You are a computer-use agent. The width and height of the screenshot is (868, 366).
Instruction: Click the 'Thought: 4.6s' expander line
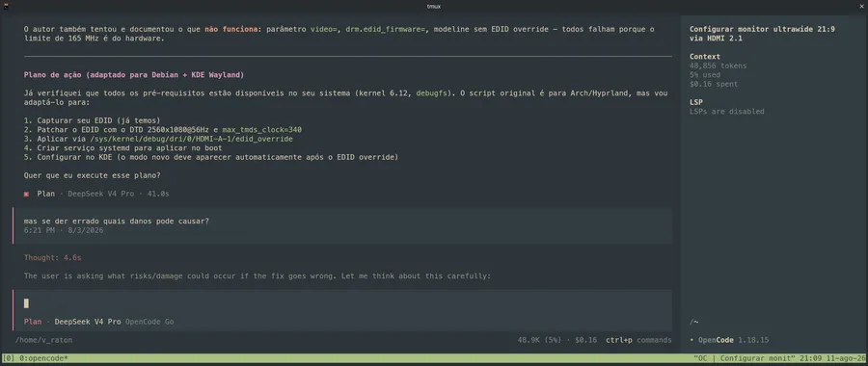(x=53, y=257)
